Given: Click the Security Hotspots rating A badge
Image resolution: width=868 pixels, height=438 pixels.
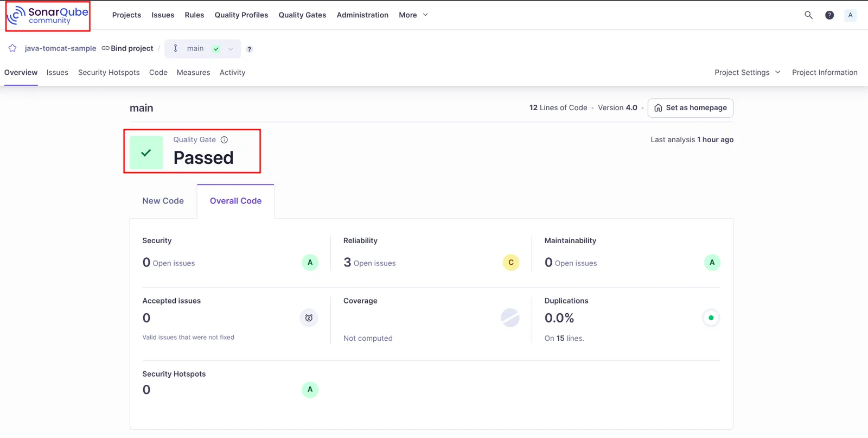Looking at the screenshot, I should (310, 390).
